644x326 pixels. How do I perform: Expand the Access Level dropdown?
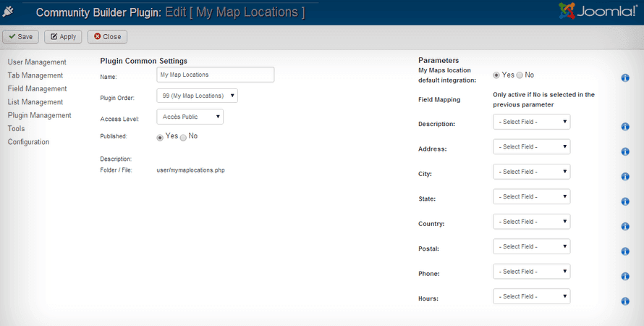point(190,117)
